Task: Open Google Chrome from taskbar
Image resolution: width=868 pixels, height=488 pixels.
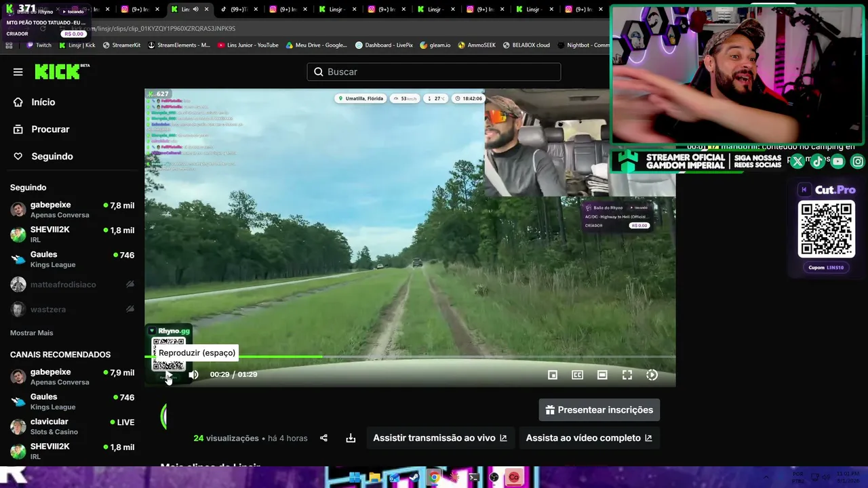Action: [x=434, y=477]
